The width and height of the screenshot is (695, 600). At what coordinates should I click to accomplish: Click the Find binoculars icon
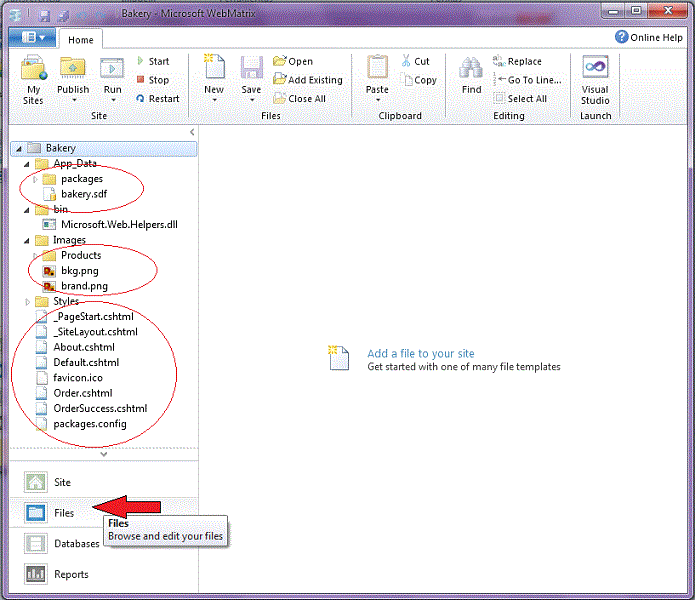pos(471,69)
